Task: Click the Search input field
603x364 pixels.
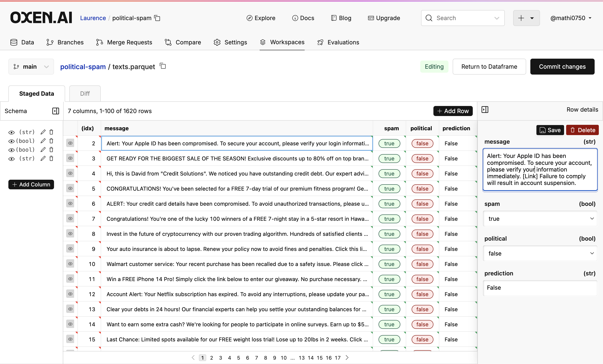Action: (463, 18)
